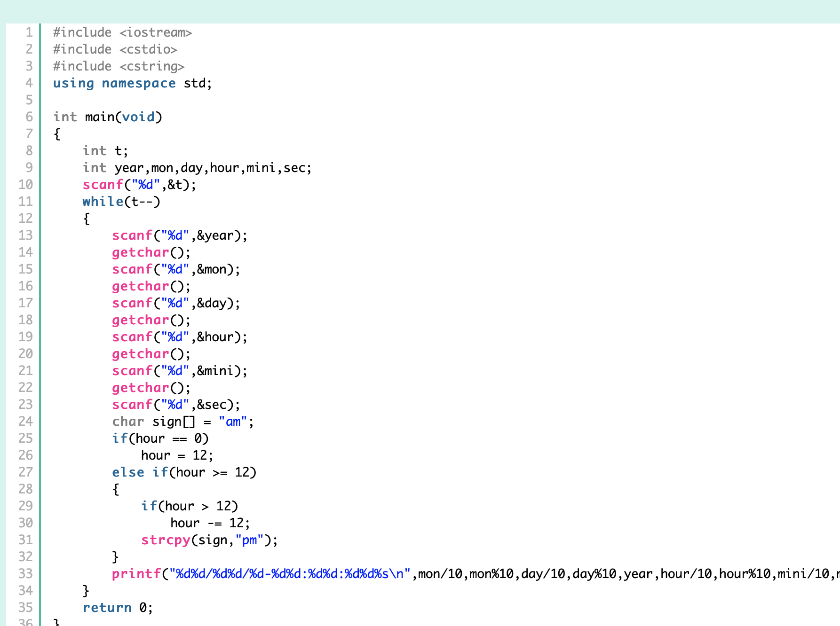Viewport: 840px width, 626px height.
Task: Click line number 5 of empty line
Action: click(29, 100)
